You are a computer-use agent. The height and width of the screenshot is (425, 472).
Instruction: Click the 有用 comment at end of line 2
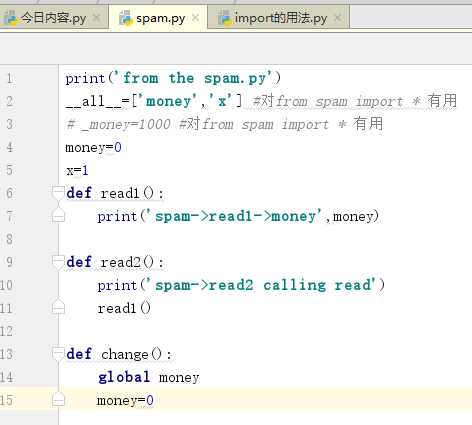442,100
